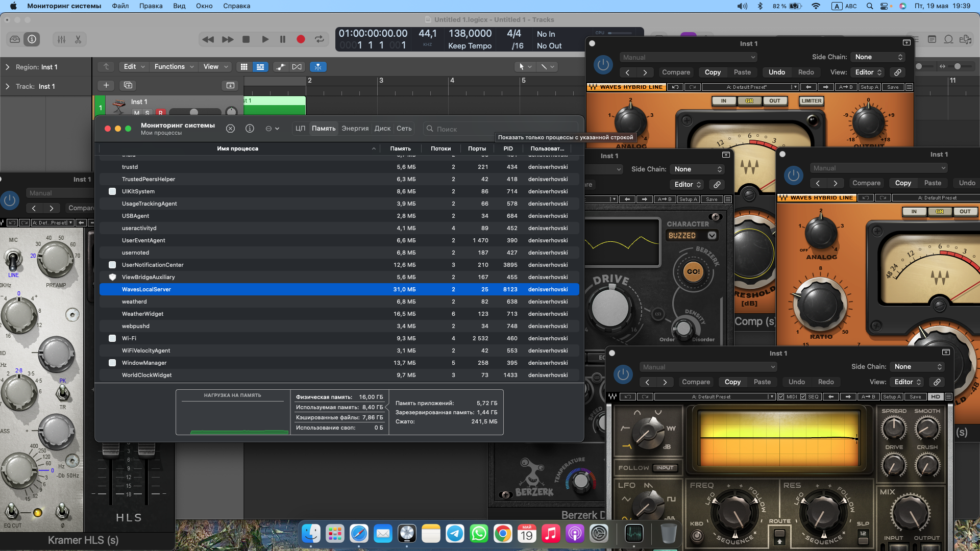The width and height of the screenshot is (980, 551).
Task: Click the DRIVE knob in Berzerk plugin
Action: [610, 308]
